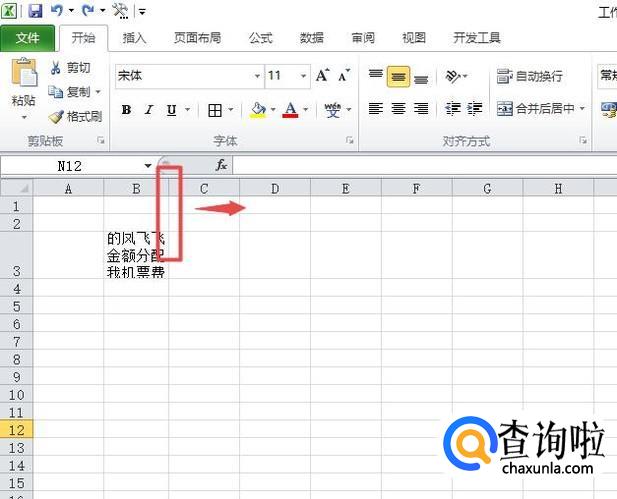Switch to the Review (审阅) tab
The width and height of the screenshot is (617, 499).
[363, 38]
